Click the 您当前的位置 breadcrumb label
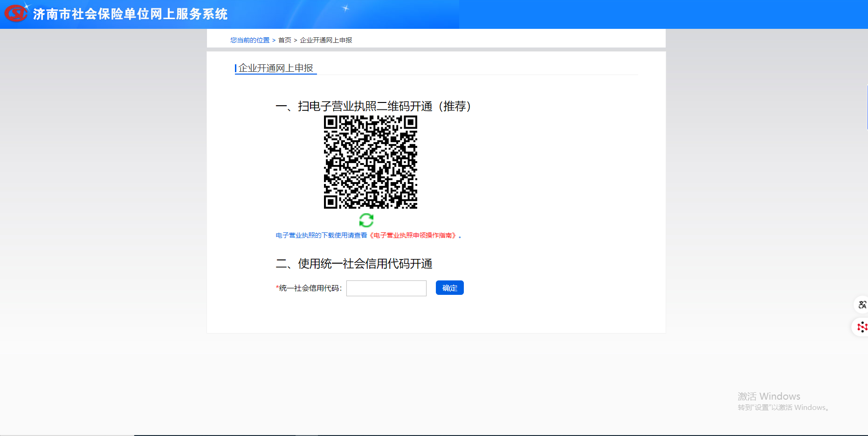Screen dimensions: 868x436 pyautogui.click(x=250, y=40)
